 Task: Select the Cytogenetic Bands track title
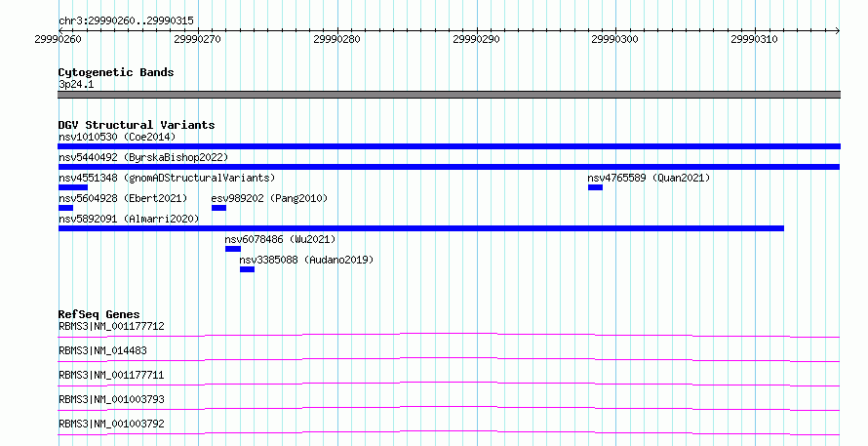[x=116, y=72]
